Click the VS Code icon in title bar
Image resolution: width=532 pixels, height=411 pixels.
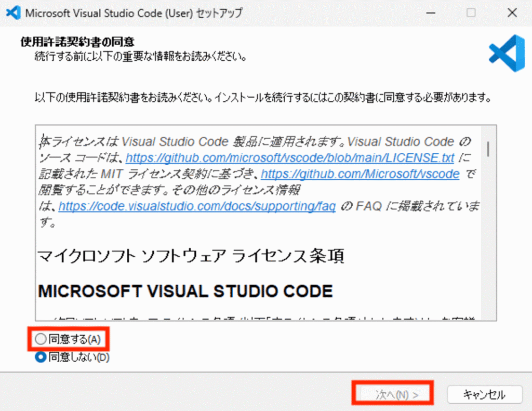click(12, 12)
